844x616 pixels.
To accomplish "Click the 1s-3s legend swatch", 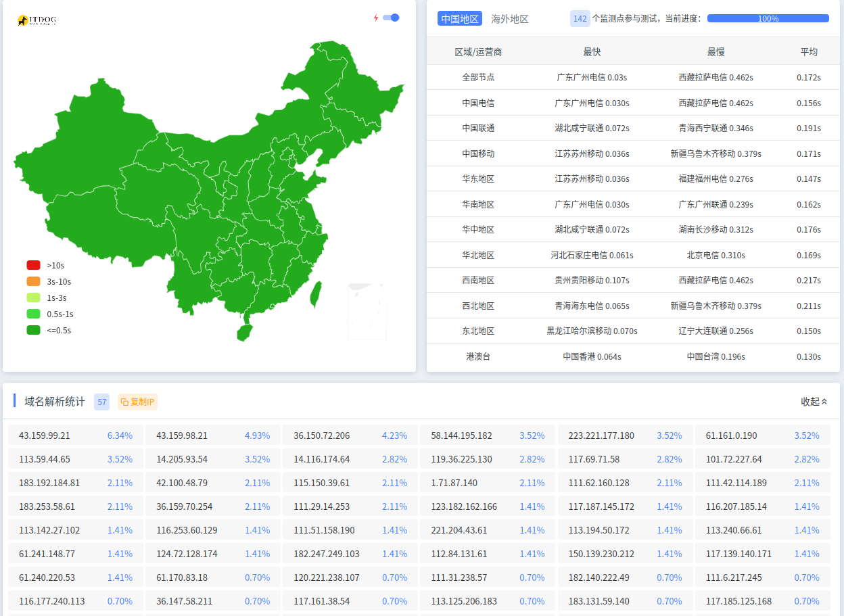I will point(34,298).
